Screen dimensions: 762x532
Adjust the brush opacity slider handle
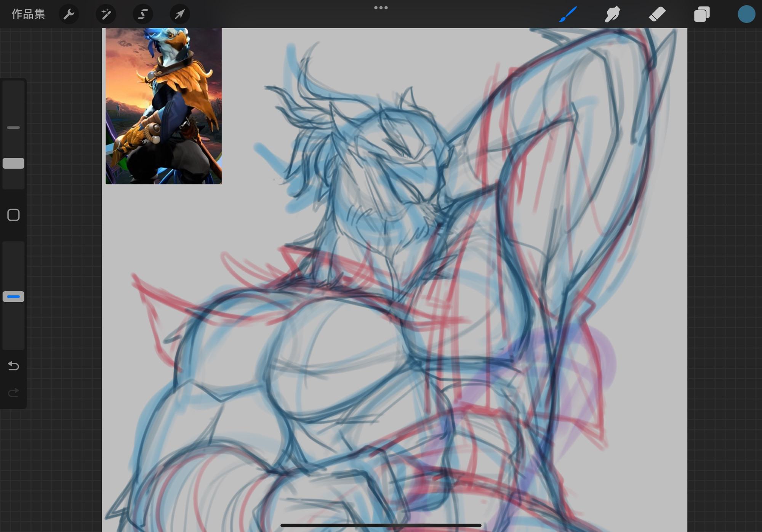[13, 296]
